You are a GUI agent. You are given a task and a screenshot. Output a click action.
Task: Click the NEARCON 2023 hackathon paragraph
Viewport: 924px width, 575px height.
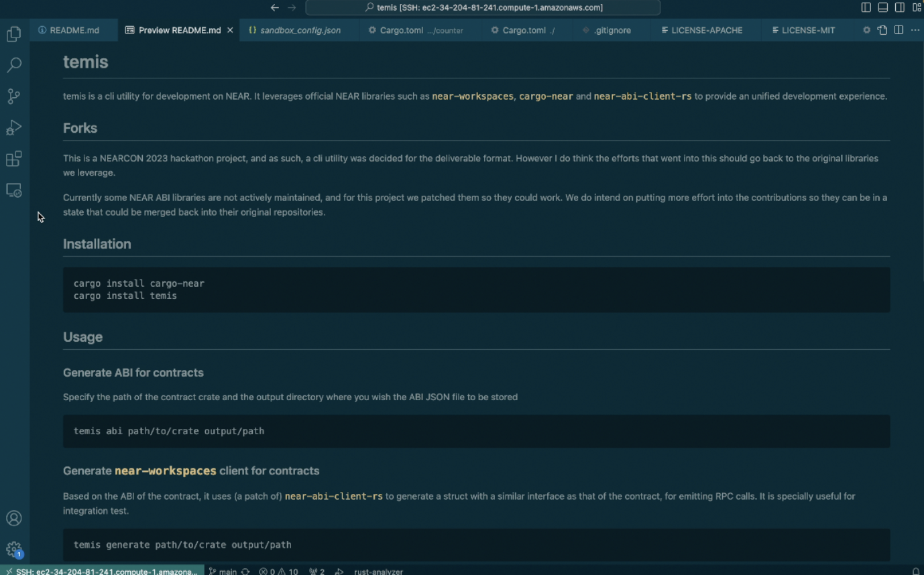coord(471,166)
